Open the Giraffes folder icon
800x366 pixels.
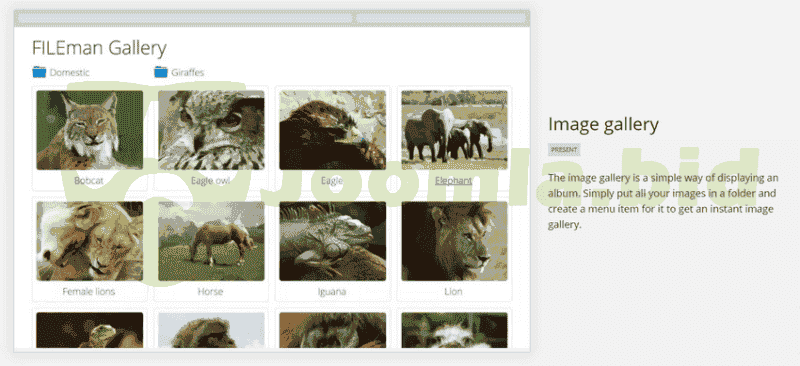coord(161,72)
